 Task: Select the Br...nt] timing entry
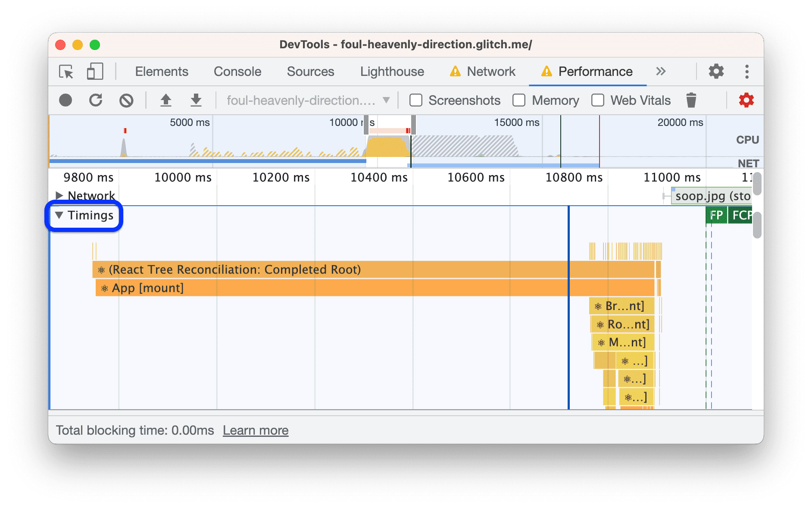621,306
